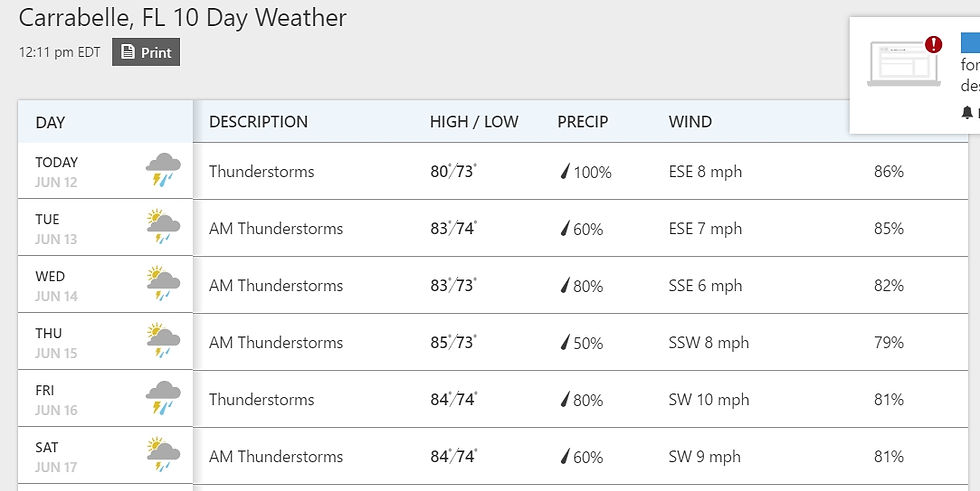Click the SAT Jun 17 day cell

(105, 456)
